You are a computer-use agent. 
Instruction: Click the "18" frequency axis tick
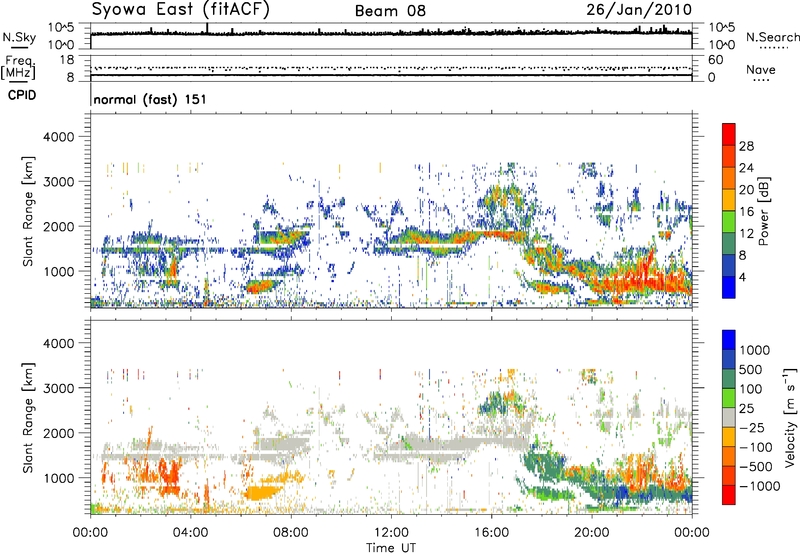point(67,60)
